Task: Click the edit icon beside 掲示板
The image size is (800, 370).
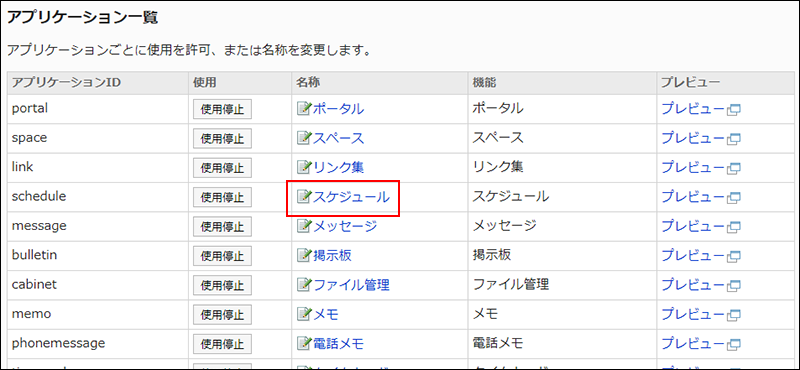Action: pyautogui.click(x=304, y=255)
